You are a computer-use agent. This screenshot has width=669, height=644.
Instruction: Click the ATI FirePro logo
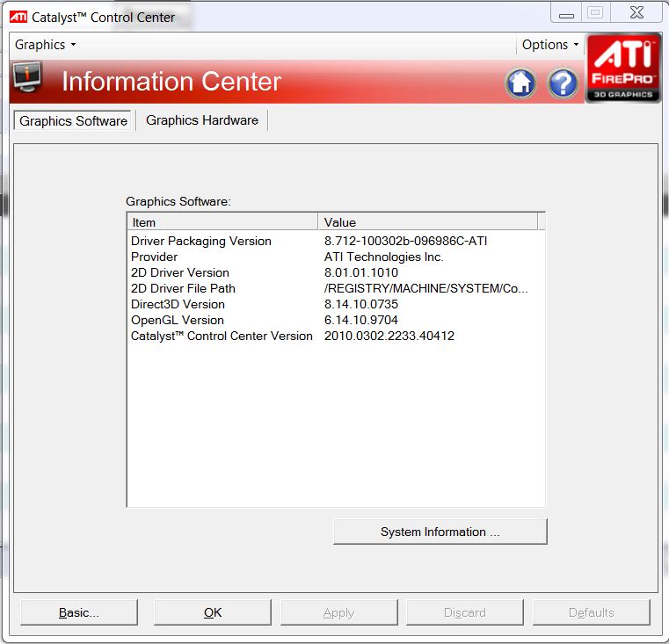coord(622,68)
